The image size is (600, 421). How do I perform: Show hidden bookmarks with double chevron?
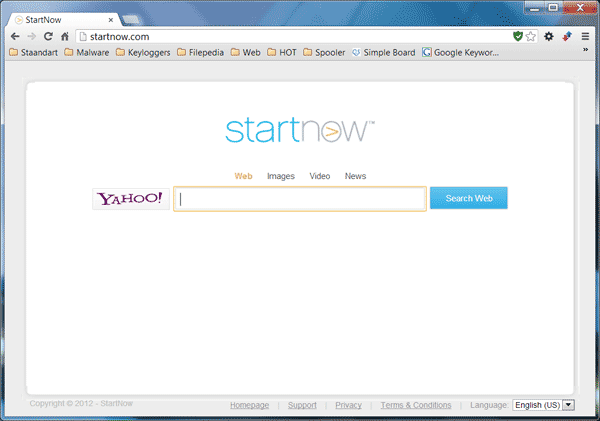click(x=585, y=49)
